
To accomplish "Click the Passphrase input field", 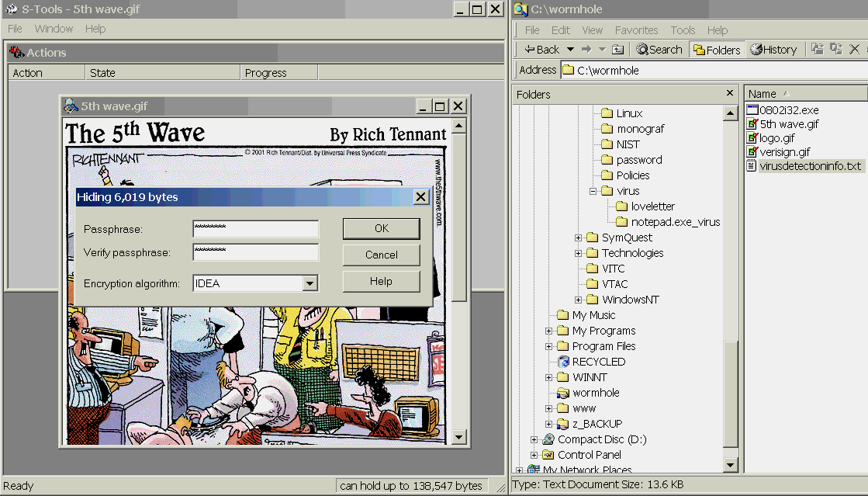I will [256, 228].
